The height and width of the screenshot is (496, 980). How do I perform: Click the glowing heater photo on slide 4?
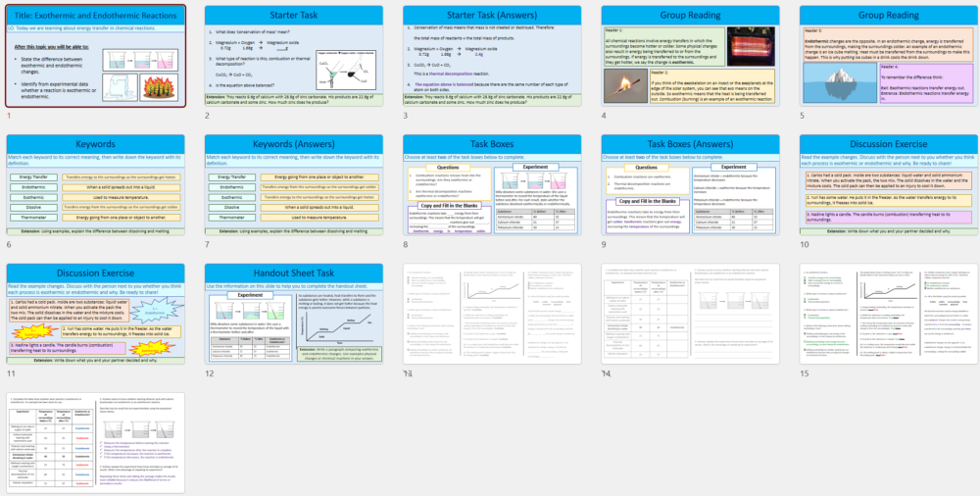(751, 46)
